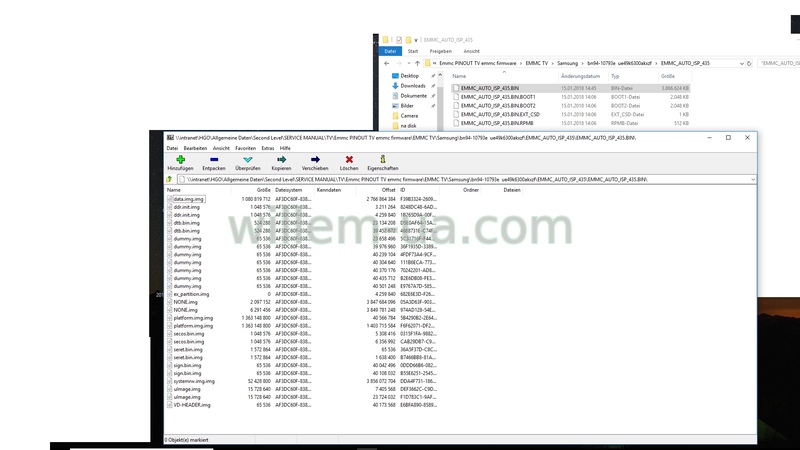Select the first platform.img.img row
Viewport: 800px width, 450px height.
pyautogui.click(x=302, y=318)
